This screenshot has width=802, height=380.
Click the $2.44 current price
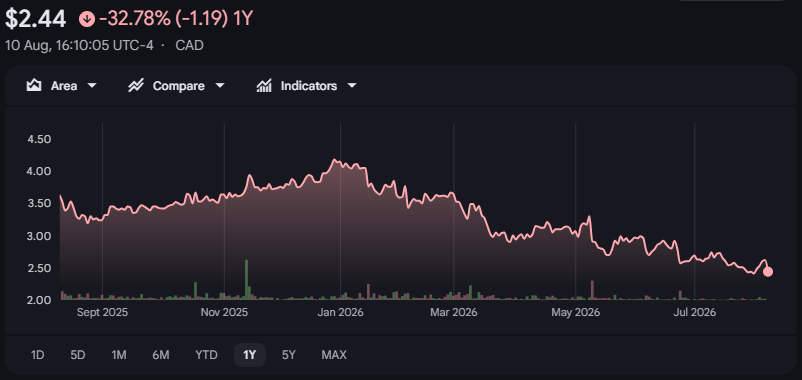(x=35, y=19)
